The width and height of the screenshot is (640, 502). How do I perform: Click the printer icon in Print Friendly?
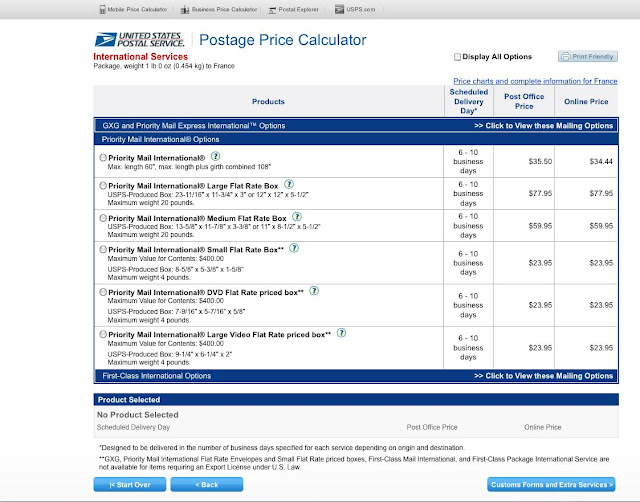pos(565,56)
